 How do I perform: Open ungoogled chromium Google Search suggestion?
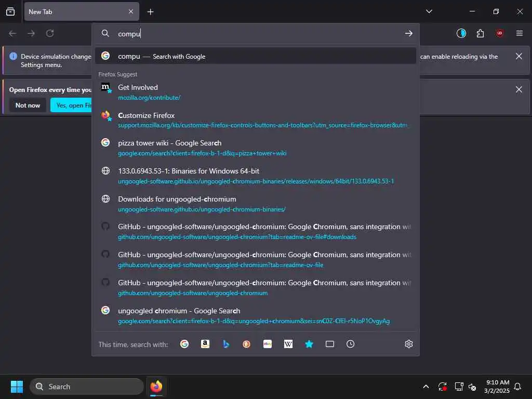coord(256,315)
